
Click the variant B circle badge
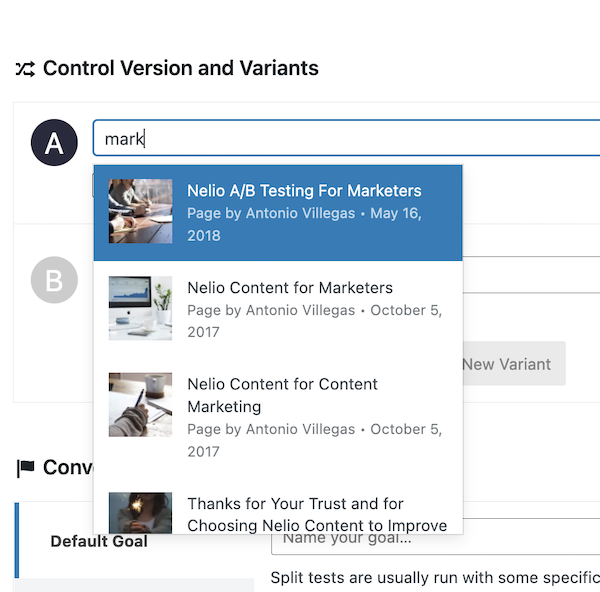point(54,280)
